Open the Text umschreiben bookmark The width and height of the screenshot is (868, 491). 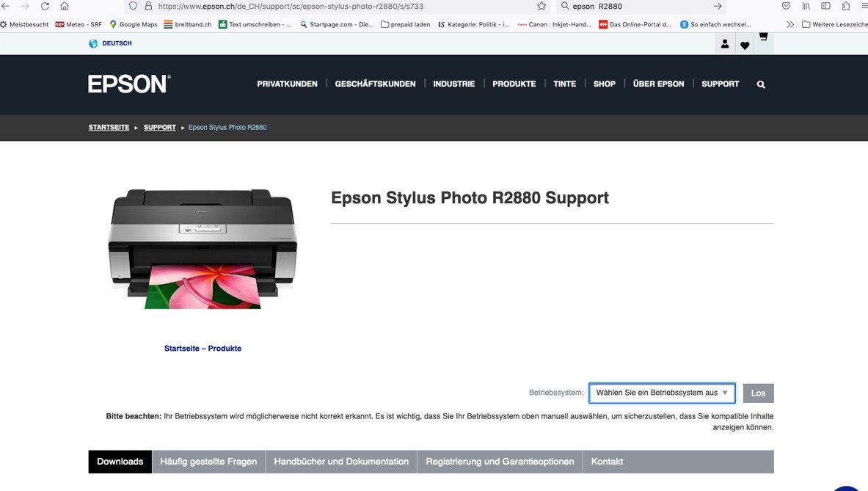(255, 24)
